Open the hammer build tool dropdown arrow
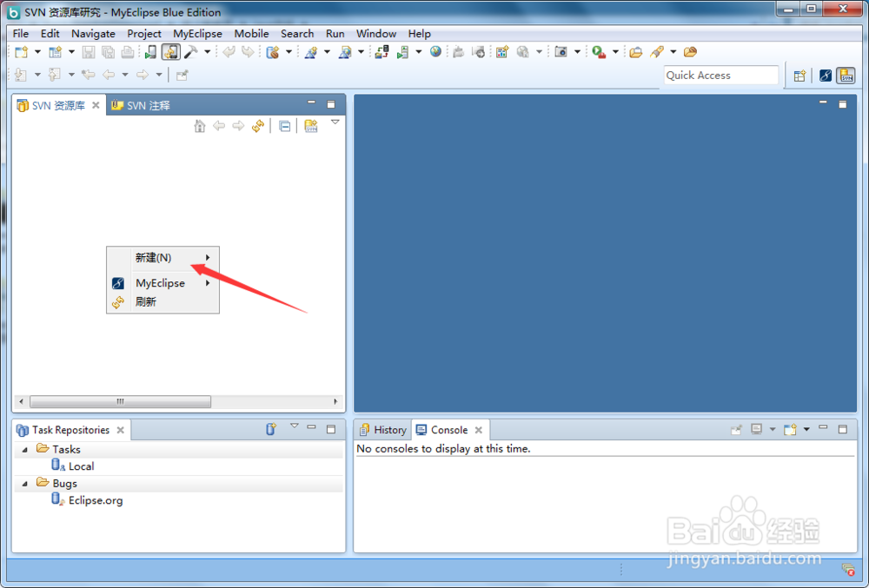Viewport: 869px width, 588px height. click(x=208, y=52)
